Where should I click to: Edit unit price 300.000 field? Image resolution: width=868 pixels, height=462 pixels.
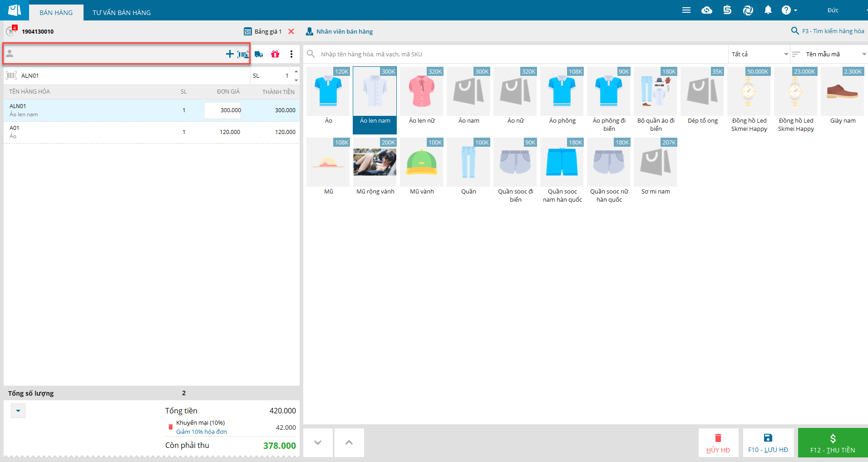tap(222, 110)
